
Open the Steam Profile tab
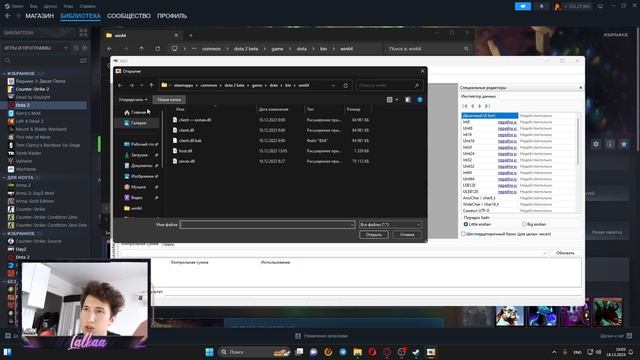tap(172, 16)
